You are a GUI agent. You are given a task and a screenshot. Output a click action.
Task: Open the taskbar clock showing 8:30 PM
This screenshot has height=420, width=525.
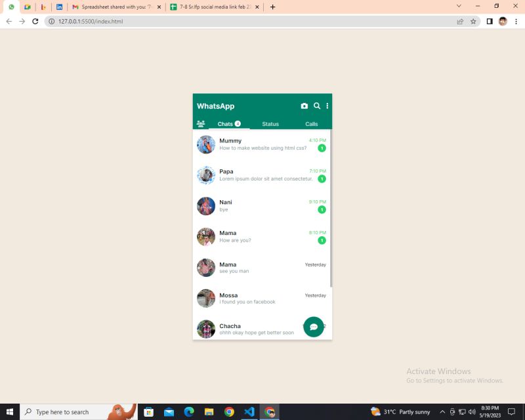490,411
